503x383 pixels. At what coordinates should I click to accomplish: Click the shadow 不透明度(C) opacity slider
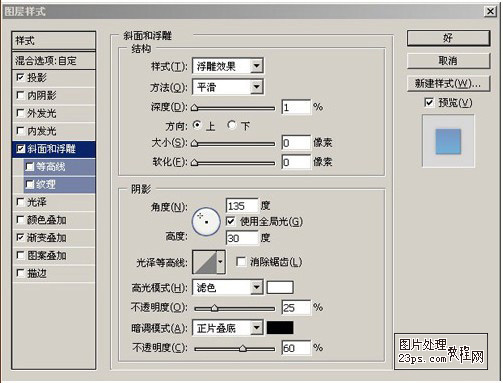tap(235, 349)
